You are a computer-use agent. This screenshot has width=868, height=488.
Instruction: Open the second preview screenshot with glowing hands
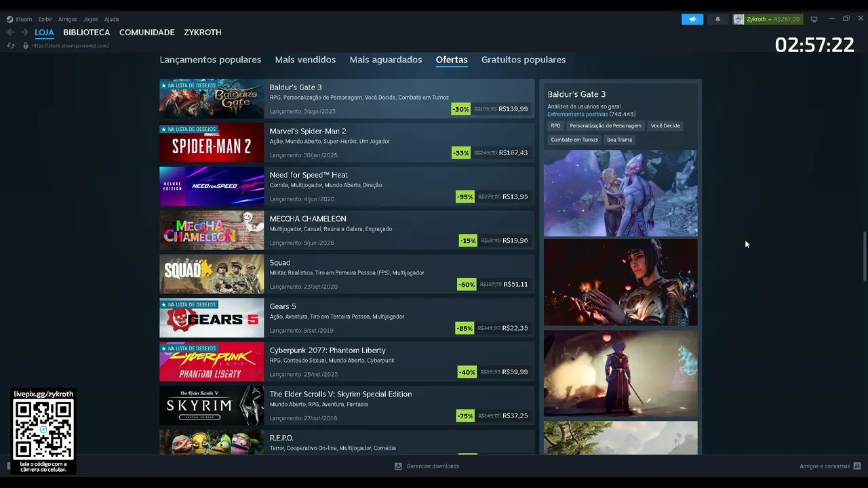click(x=620, y=283)
